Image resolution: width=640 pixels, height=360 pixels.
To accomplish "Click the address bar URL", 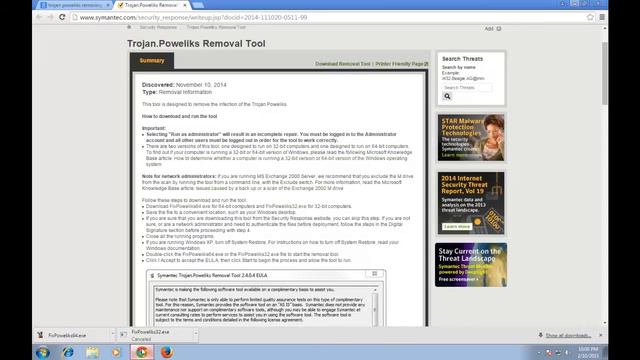I will coord(193,18).
